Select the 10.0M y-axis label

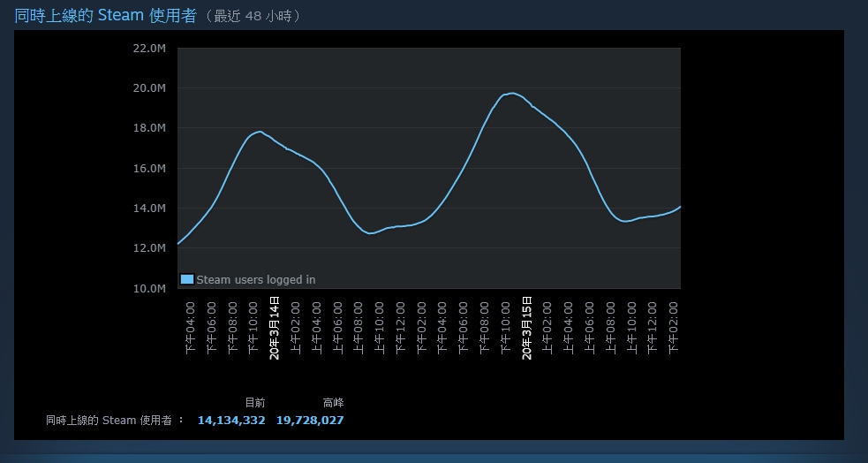(149, 289)
